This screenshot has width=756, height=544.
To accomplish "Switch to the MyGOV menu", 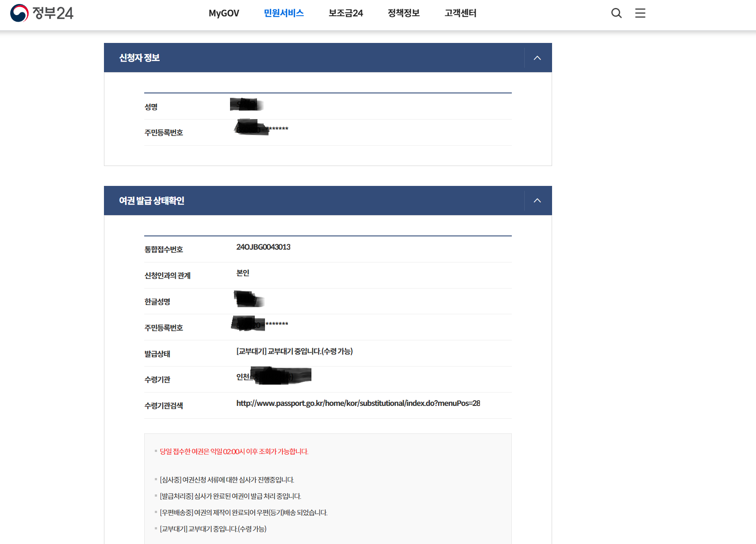I will [223, 13].
